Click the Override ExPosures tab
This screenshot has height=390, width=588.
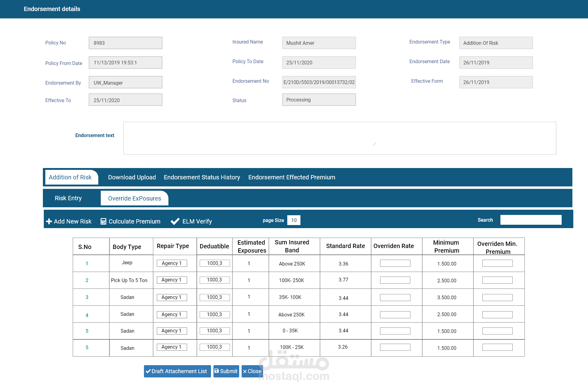[134, 198]
